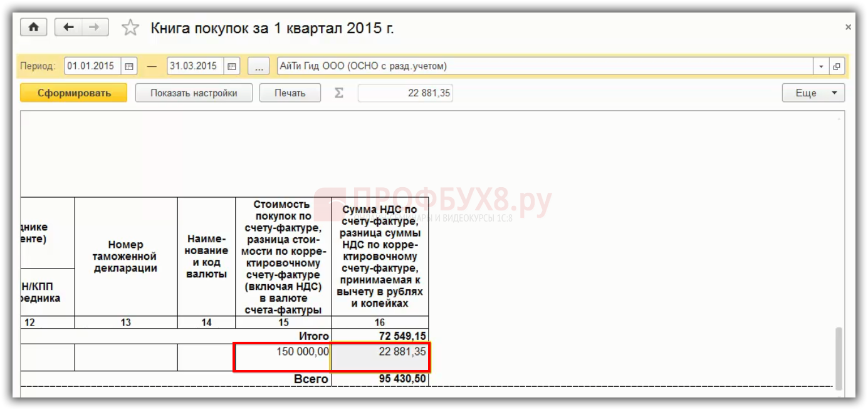Expand the organization dropdown list
The image size is (868, 410).
(821, 66)
